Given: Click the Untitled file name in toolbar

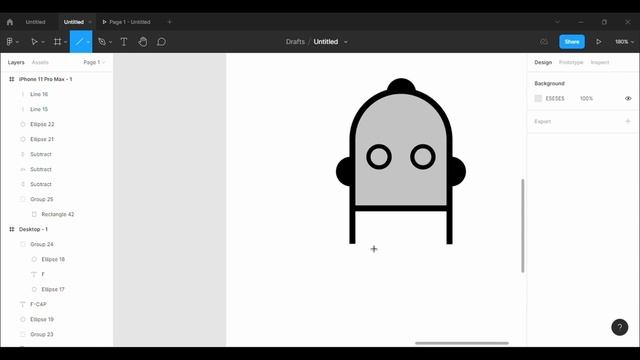Looking at the screenshot, I should point(326,42).
